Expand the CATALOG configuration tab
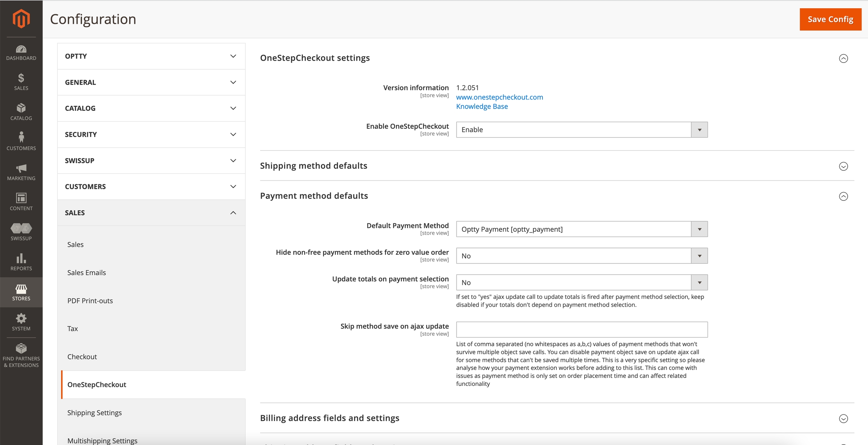This screenshot has width=868, height=445. click(x=151, y=109)
